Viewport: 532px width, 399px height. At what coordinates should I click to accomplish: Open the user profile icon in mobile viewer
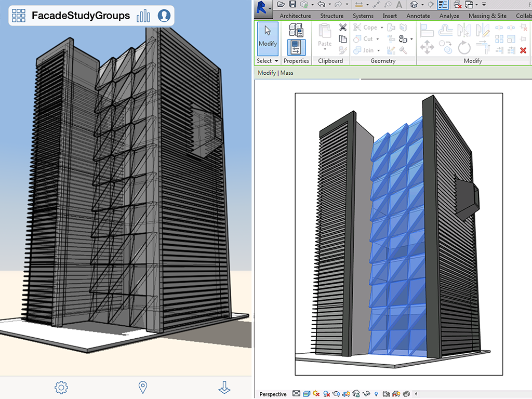[x=164, y=16]
